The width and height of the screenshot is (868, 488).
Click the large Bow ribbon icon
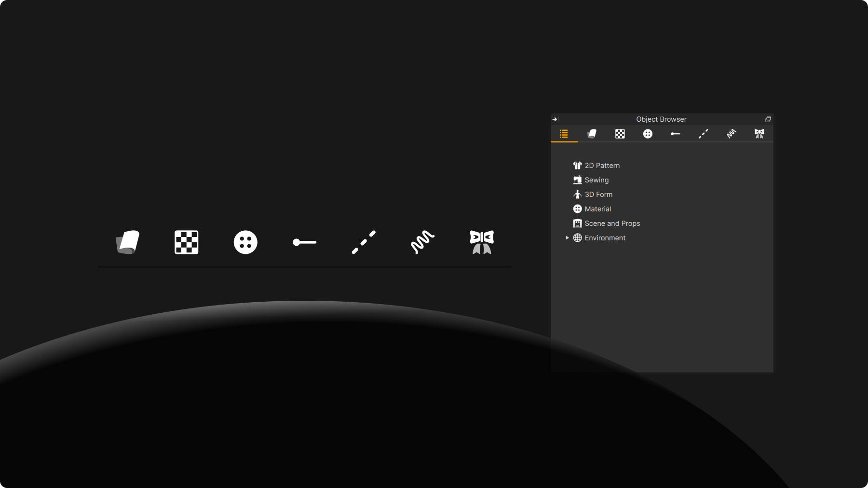pyautogui.click(x=482, y=242)
